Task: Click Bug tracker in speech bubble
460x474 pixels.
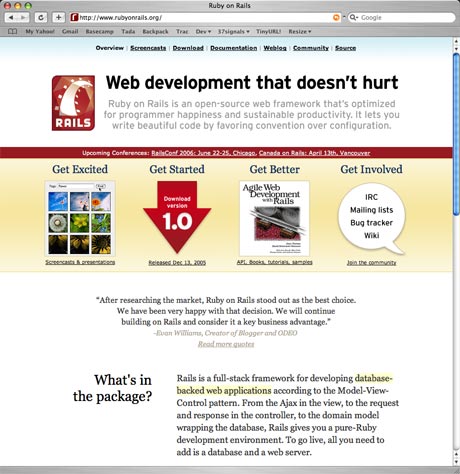Action: pyautogui.click(x=371, y=223)
